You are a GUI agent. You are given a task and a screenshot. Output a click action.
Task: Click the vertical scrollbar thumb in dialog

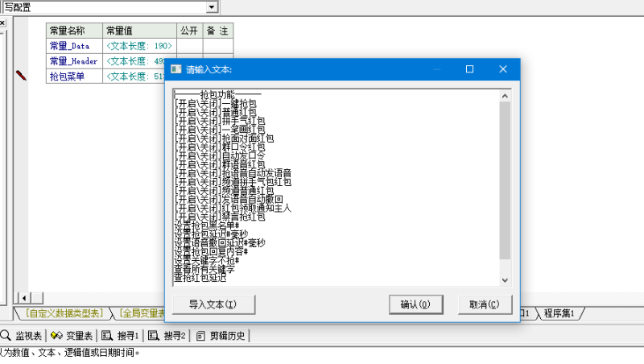[x=505, y=180]
